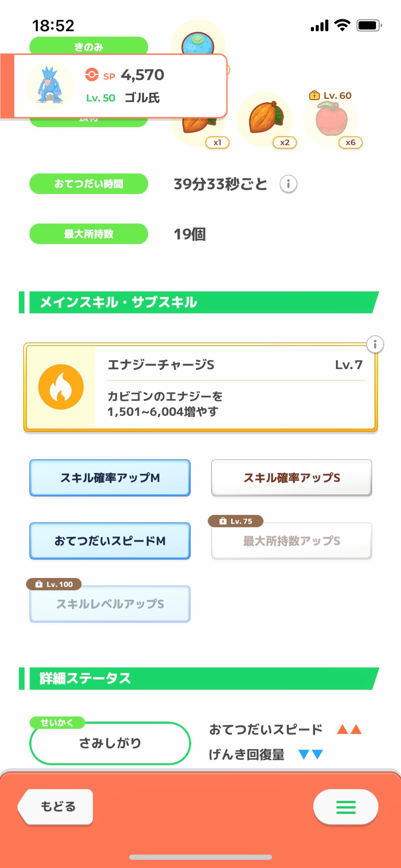Select the スキル確率アップS sub skill
The width and height of the screenshot is (401, 868).
pyautogui.click(x=292, y=478)
